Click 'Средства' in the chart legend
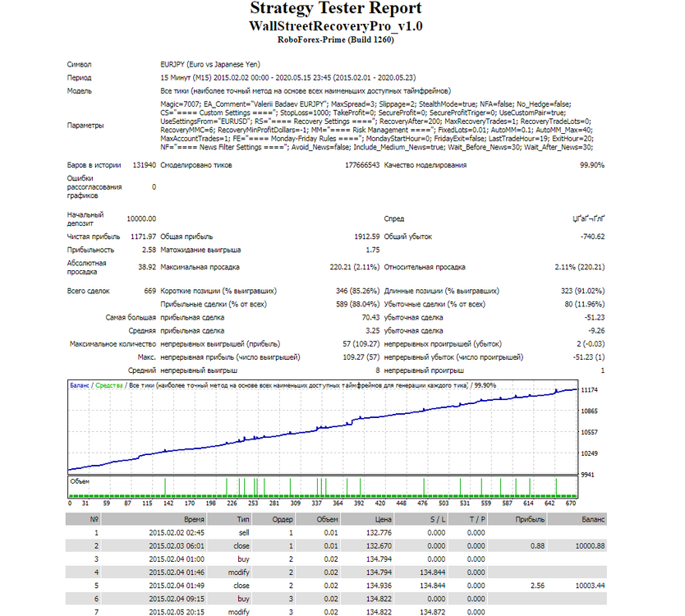The image size is (685, 616). coord(108,385)
